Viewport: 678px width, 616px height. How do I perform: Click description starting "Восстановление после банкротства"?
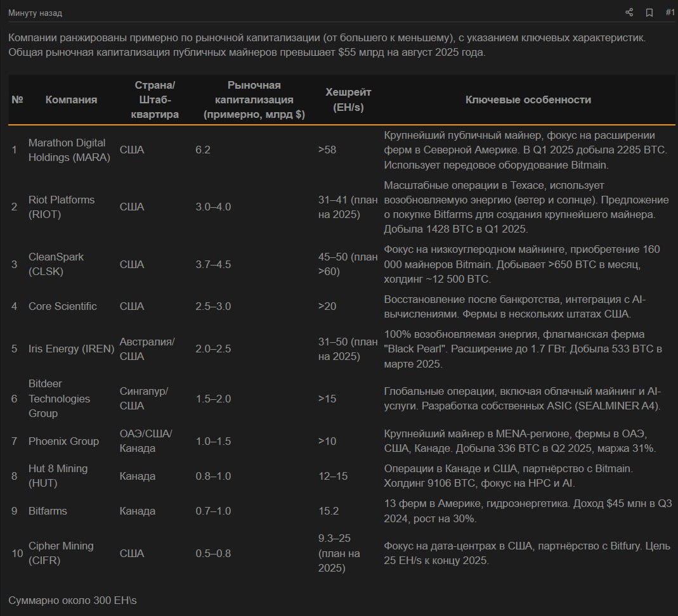tap(514, 306)
